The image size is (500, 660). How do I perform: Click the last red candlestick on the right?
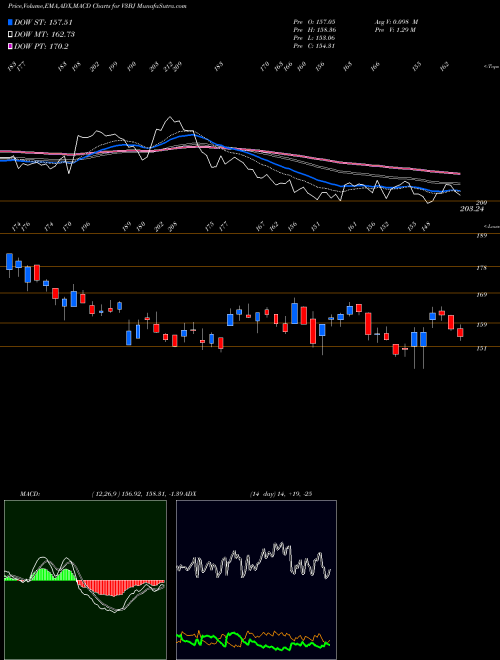(x=460, y=333)
